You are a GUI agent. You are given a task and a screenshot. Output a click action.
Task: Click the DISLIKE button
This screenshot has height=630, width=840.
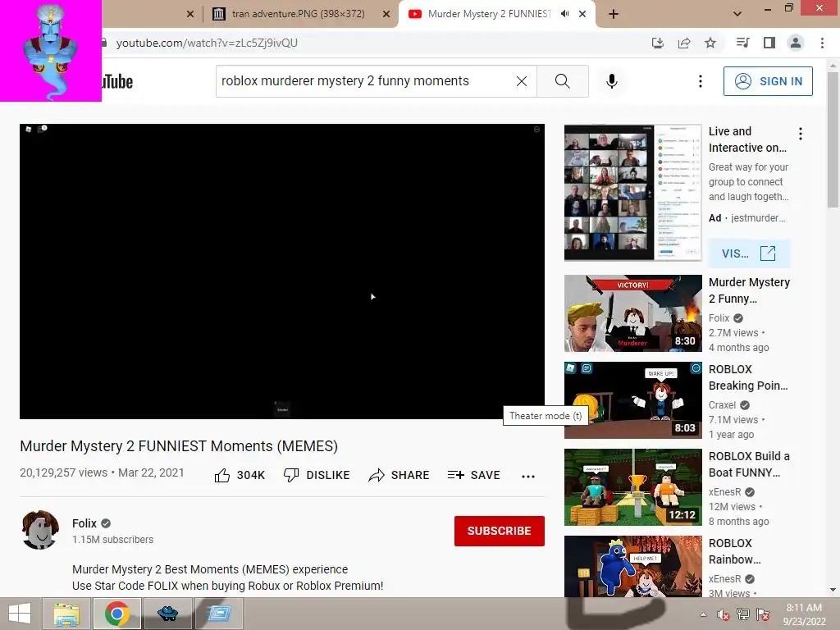tap(317, 475)
